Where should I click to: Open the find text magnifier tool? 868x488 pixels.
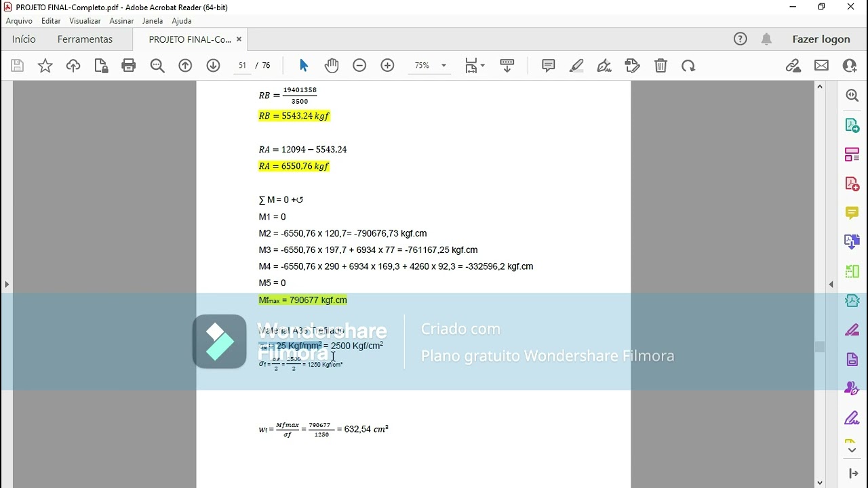coord(157,66)
